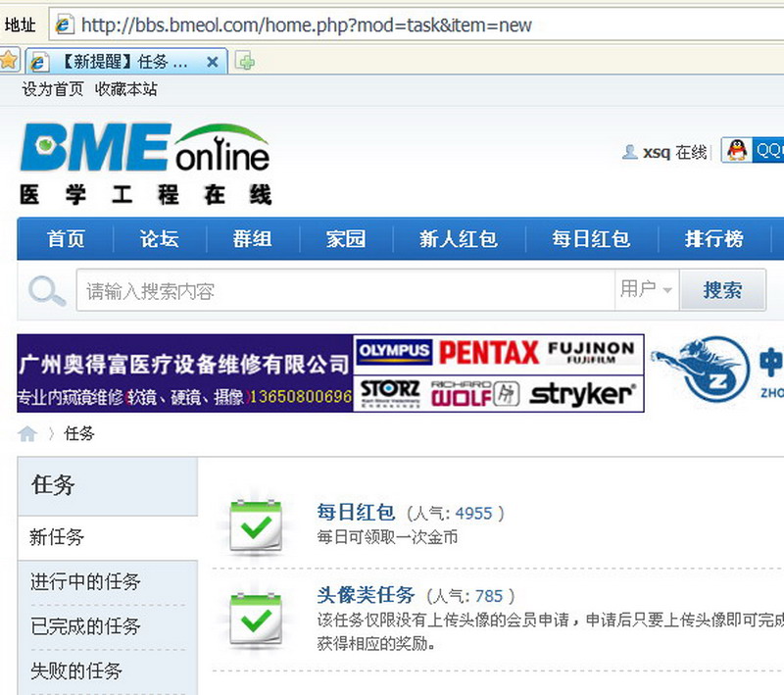Expand the 用户 search type dropdown
Image resolution: width=784 pixels, height=695 pixels.
tap(647, 289)
